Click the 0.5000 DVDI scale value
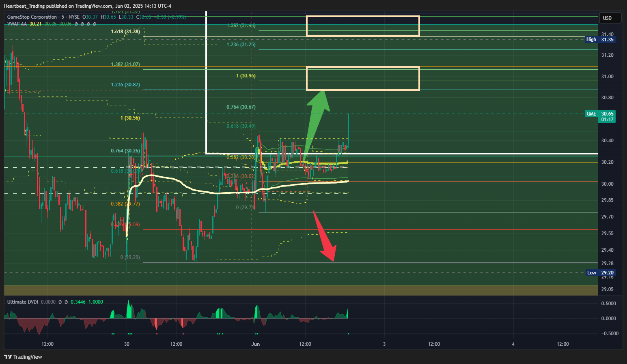The height and width of the screenshot is (364, 627). click(608, 304)
